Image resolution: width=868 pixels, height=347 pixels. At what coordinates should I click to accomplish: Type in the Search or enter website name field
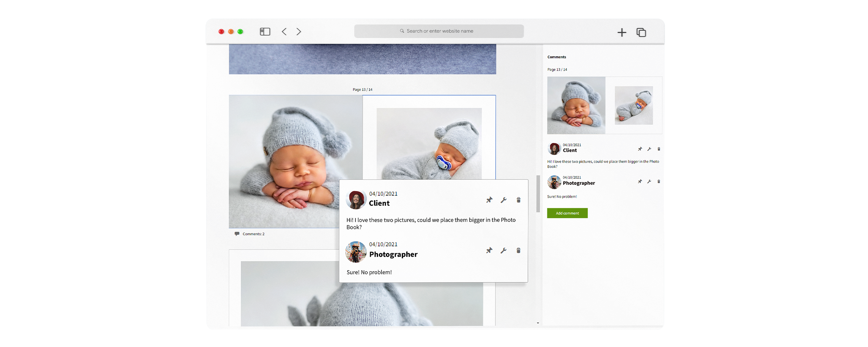click(x=439, y=31)
